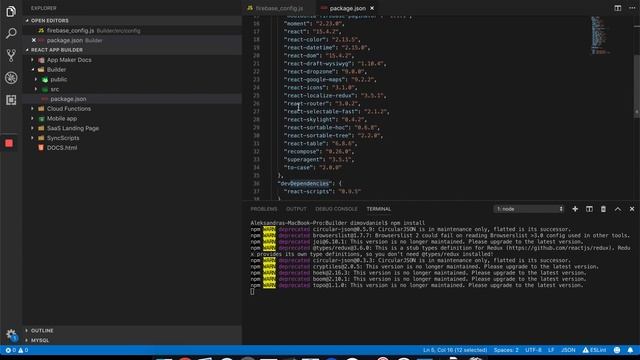The image size is (640, 360).
Task: Change Spaces: 2 indentation setting
Action: click(506, 350)
